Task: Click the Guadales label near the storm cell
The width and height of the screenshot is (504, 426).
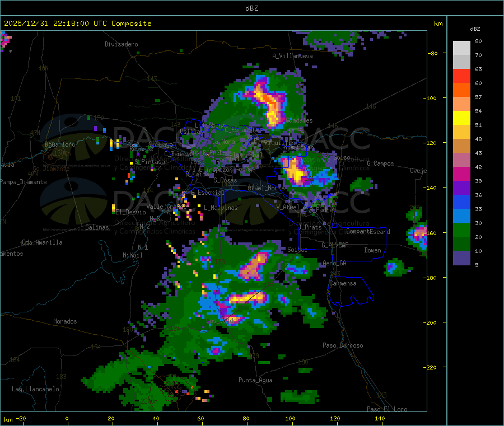Action: (x=299, y=120)
